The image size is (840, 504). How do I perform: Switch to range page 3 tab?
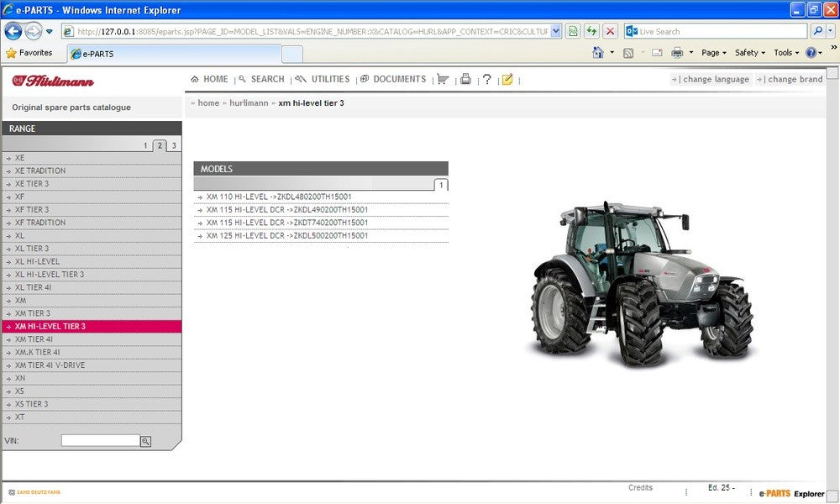point(173,146)
